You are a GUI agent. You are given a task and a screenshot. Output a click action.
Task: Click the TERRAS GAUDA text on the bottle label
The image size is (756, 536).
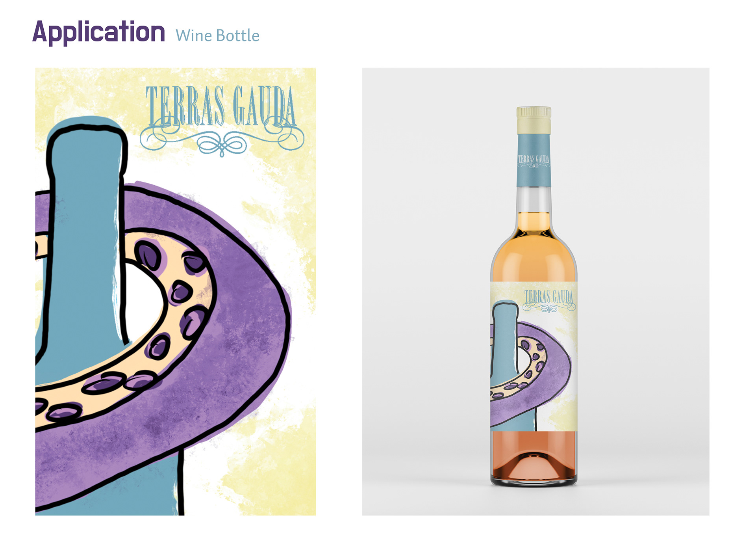549,297
